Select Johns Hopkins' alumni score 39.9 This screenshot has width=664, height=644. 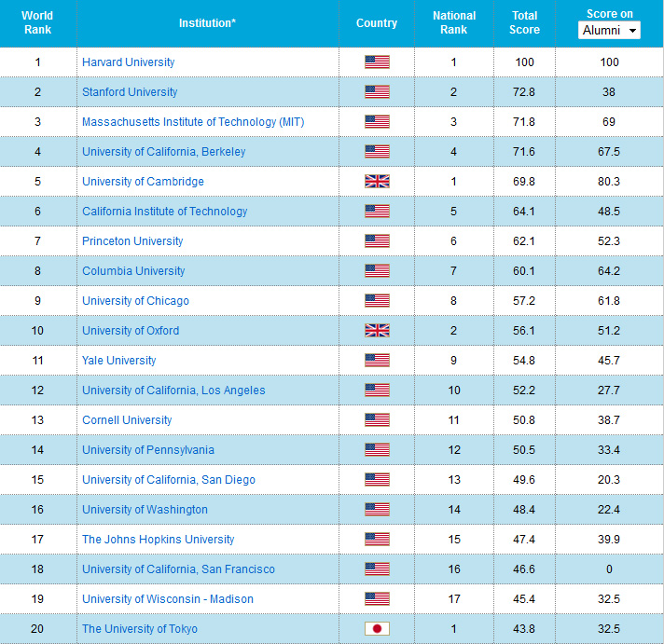click(609, 540)
